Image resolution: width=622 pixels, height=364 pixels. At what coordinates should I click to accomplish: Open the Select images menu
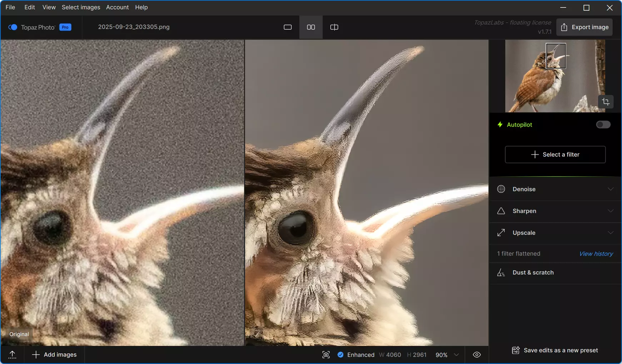[x=81, y=7]
